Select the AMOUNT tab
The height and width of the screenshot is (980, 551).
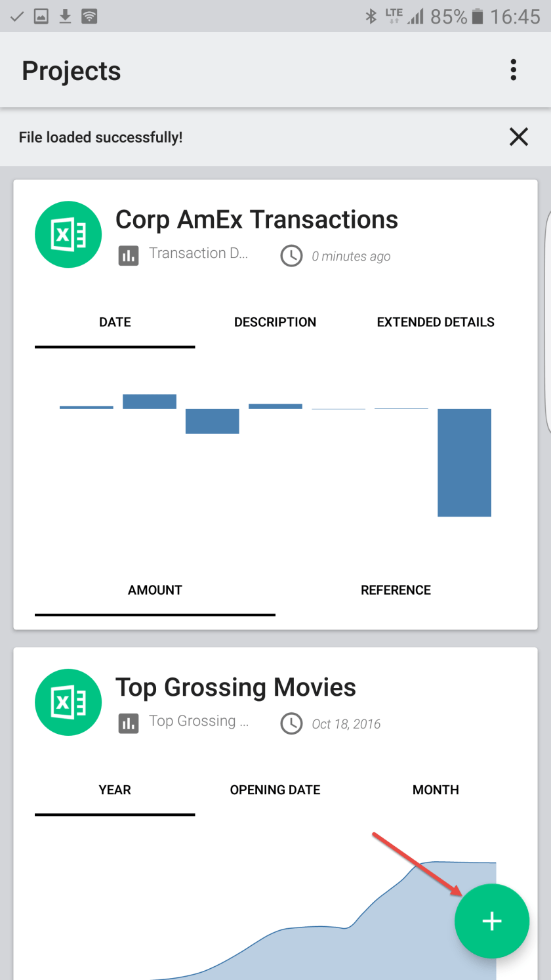(155, 590)
